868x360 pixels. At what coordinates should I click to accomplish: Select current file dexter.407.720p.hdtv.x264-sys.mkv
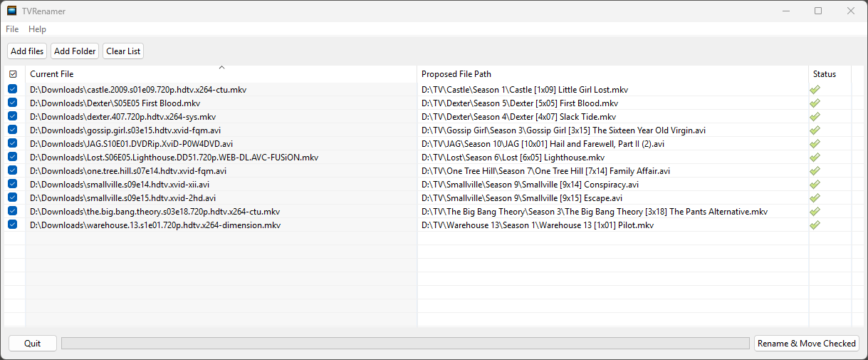122,117
